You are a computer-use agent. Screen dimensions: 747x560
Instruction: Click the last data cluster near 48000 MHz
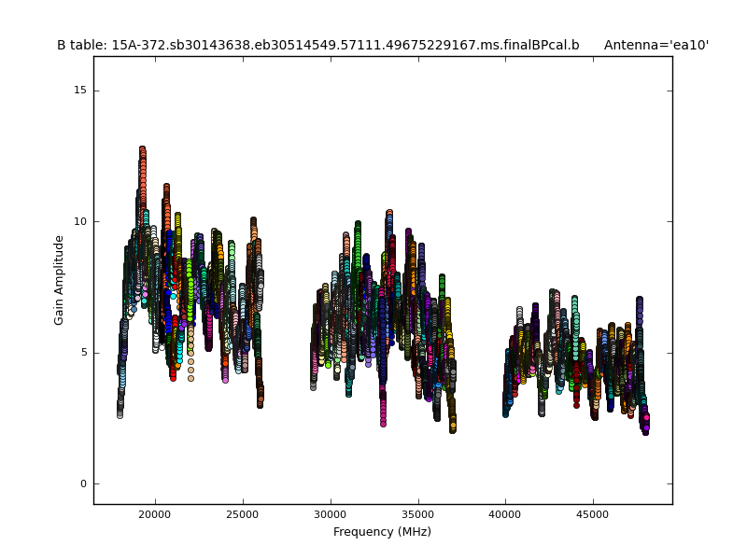coord(644,425)
